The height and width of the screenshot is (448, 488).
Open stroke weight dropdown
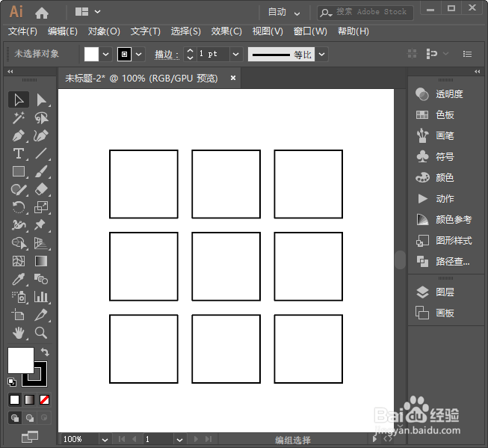236,54
